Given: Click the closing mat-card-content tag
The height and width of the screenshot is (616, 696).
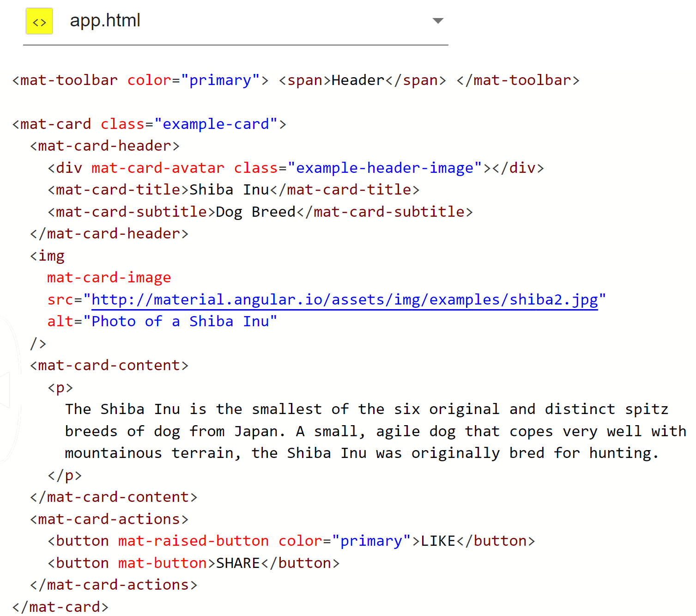Looking at the screenshot, I should point(114,497).
